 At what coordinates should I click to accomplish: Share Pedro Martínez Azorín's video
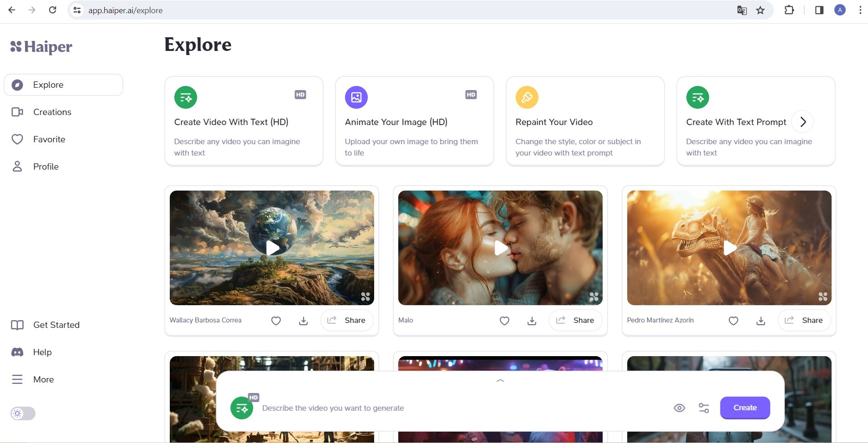(x=804, y=320)
